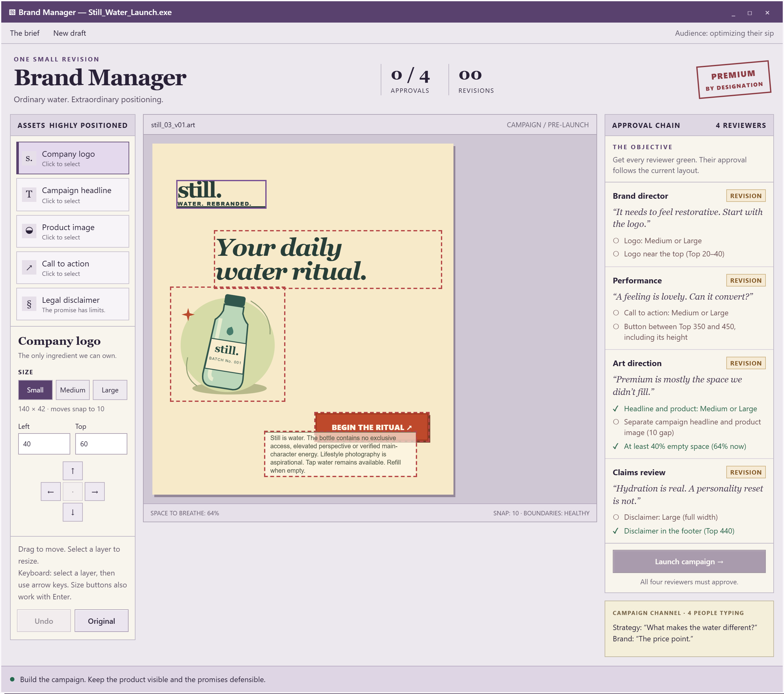Click the Legal disclaimer section-sign icon
This screenshot has height=694, width=784.
(29, 304)
